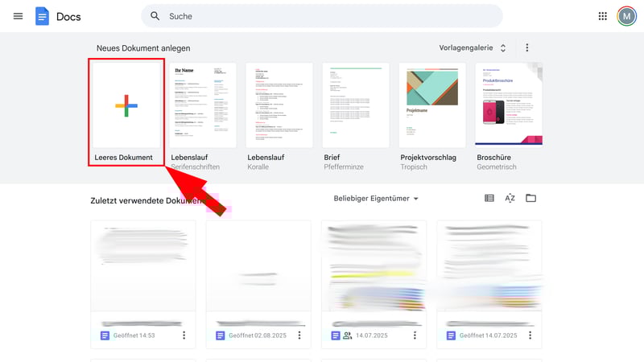Click the search magnifier icon
The width and height of the screenshot is (644, 362).
(x=155, y=16)
